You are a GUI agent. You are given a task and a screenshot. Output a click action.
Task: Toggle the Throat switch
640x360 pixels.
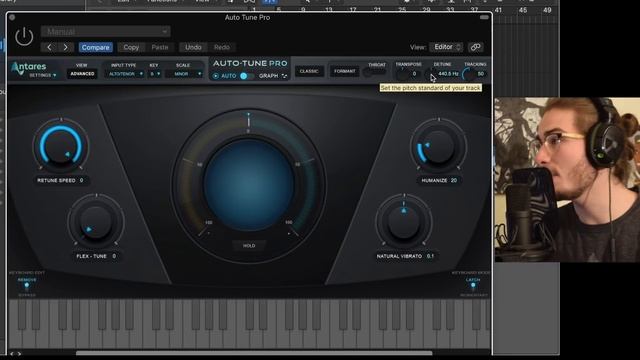(375, 72)
